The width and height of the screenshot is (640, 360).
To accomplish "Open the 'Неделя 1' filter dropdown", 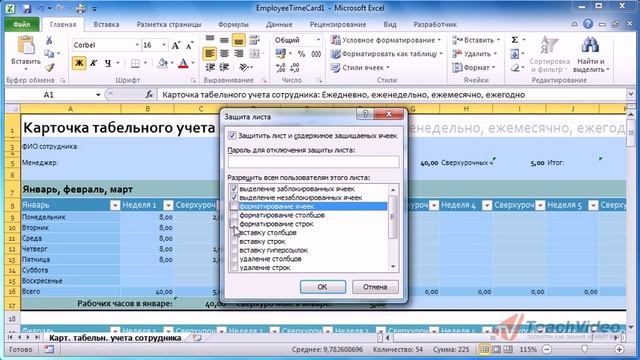I will 168,205.
